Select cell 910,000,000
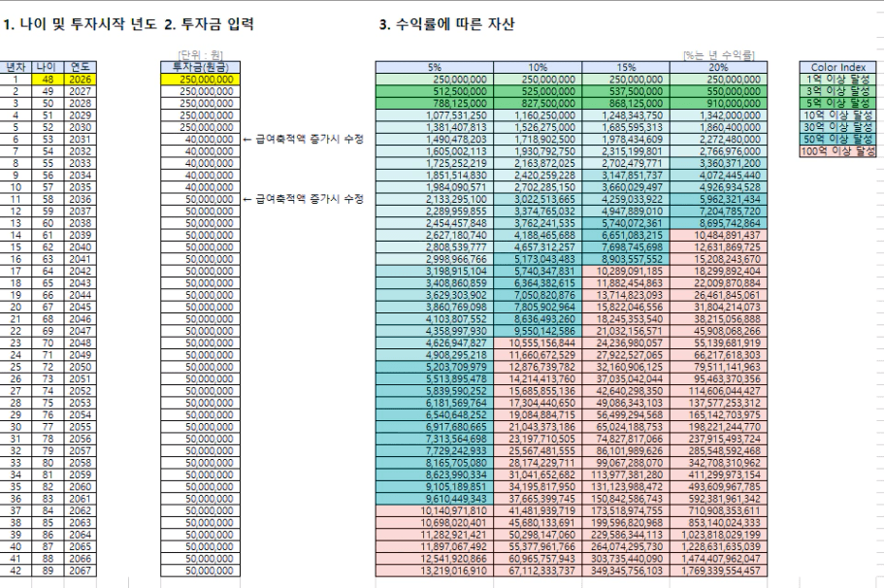The width and height of the screenshot is (884, 588). (719, 103)
